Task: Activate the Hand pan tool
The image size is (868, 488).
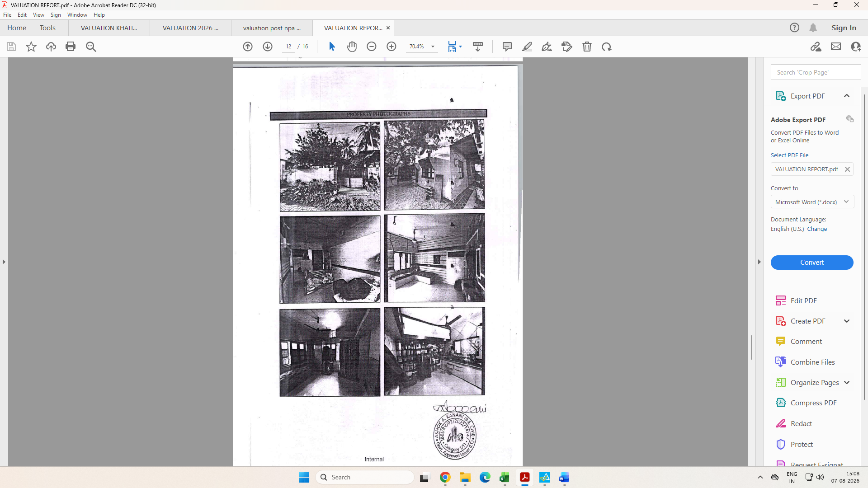Action: click(x=352, y=47)
